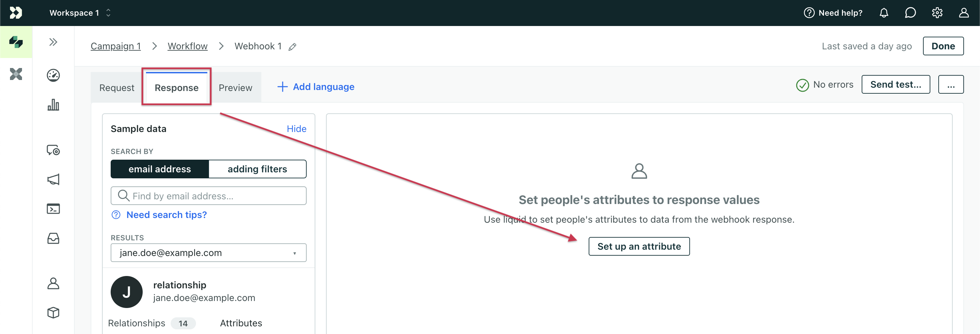This screenshot has width=980, height=334.
Task: Go to Campaign 1 breadcrumb
Action: point(116,46)
